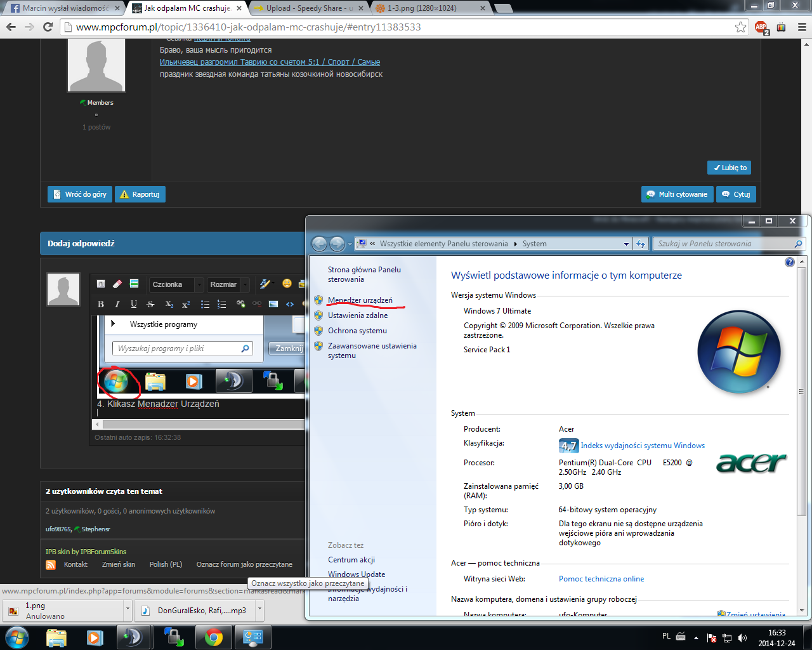Image resolution: width=812 pixels, height=650 pixels.
Task: Open Ochrona systemu link
Action: point(357,331)
